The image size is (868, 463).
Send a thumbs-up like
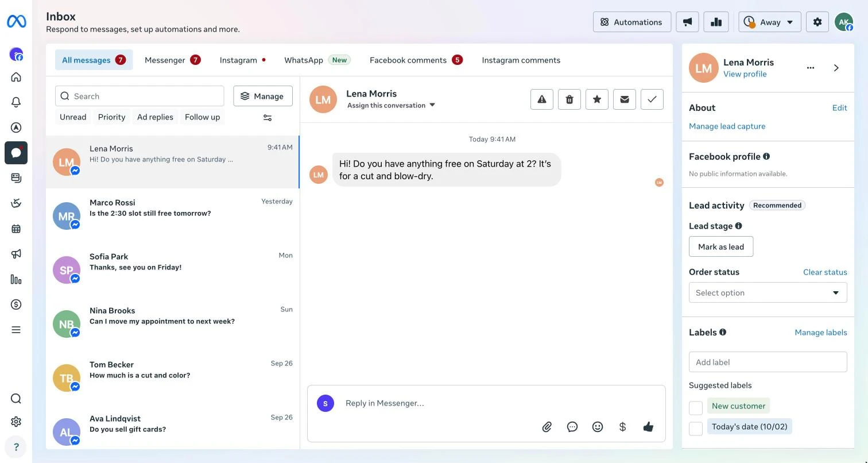[x=648, y=427]
